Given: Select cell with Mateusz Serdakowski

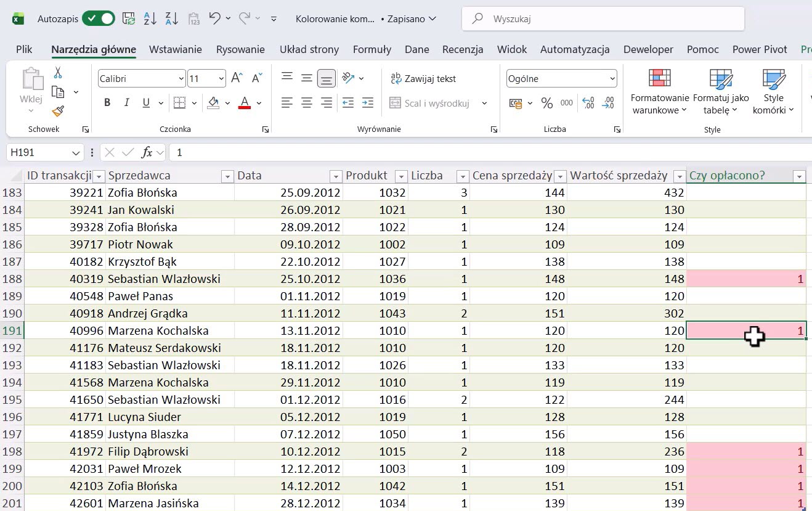Looking at the screenshot, I should (171, 348).
